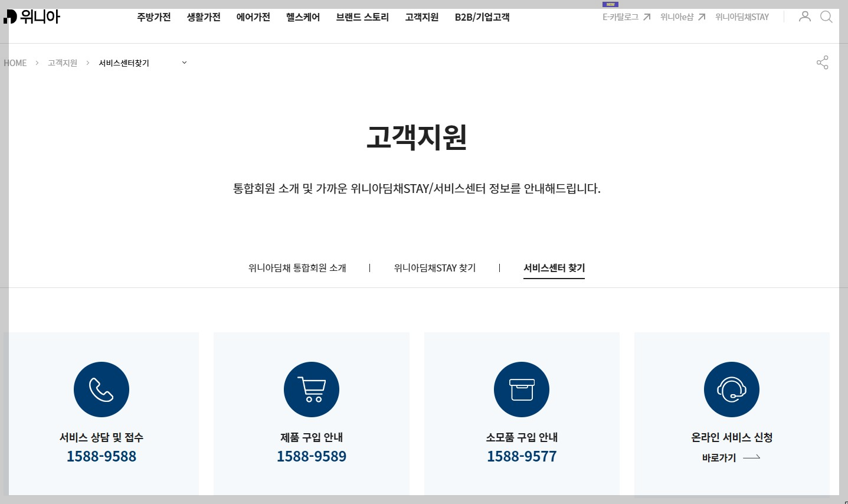Select the 서비스센터 찾기 tab
848x504 pixels.
554,268
